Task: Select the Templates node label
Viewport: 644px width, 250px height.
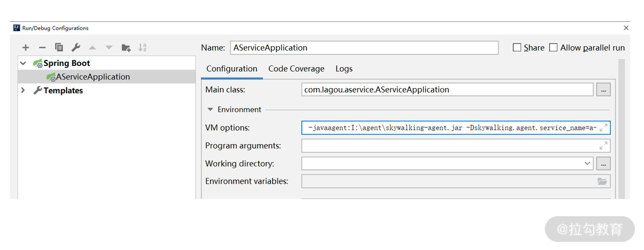Action: point(63,91)
